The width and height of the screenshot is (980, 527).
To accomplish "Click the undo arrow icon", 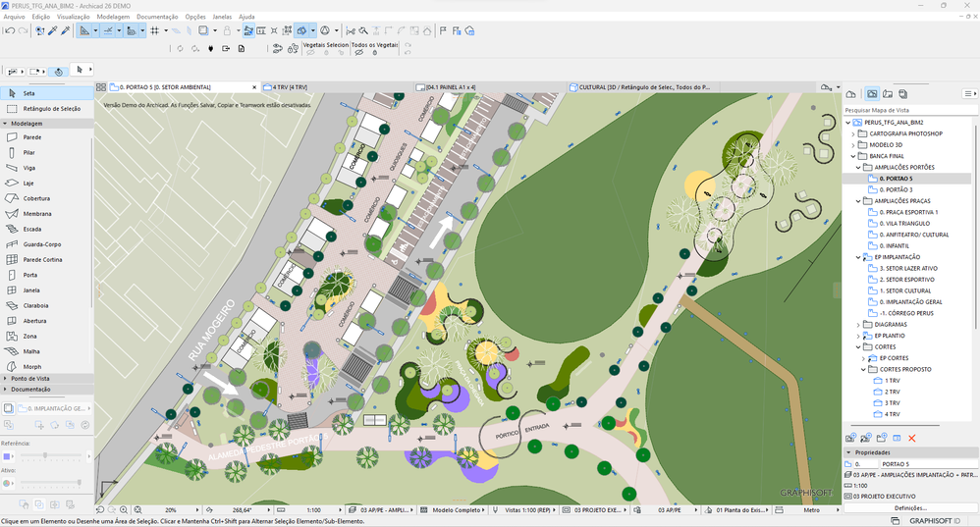I will [10, 30].
